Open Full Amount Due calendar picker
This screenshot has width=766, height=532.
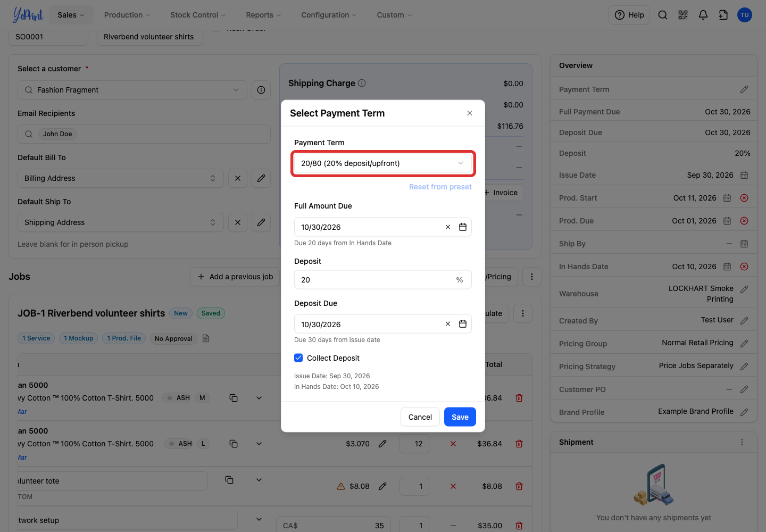(463, 227)
